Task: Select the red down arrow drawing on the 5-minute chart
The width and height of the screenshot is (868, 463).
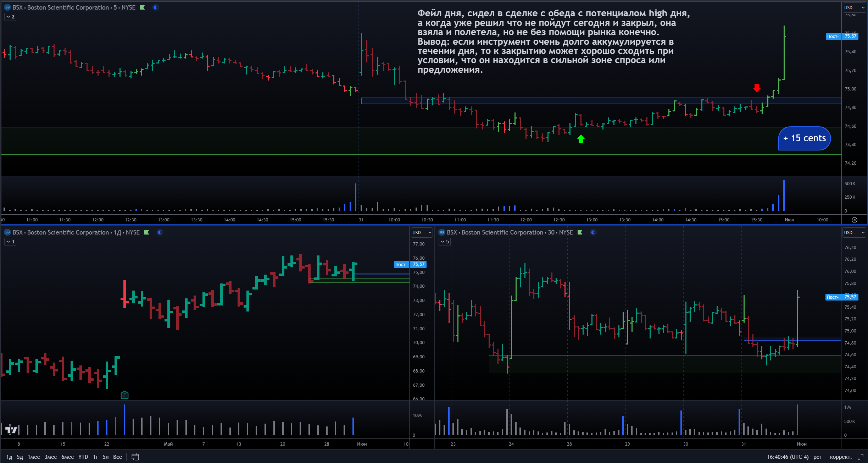Action: tap(757, 88)
